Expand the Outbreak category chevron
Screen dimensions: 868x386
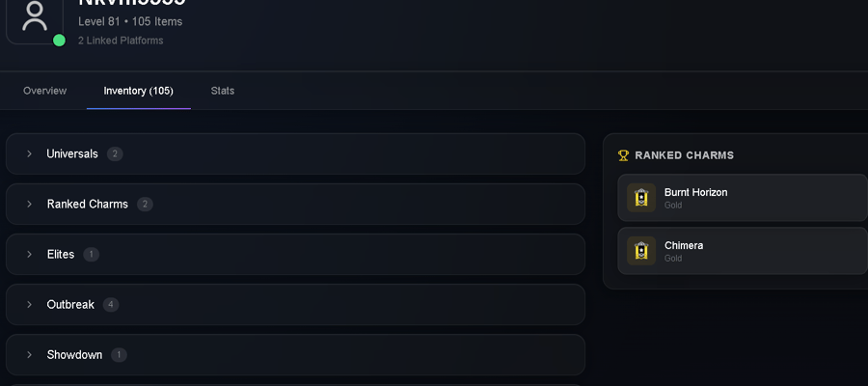tap(29, 305)
